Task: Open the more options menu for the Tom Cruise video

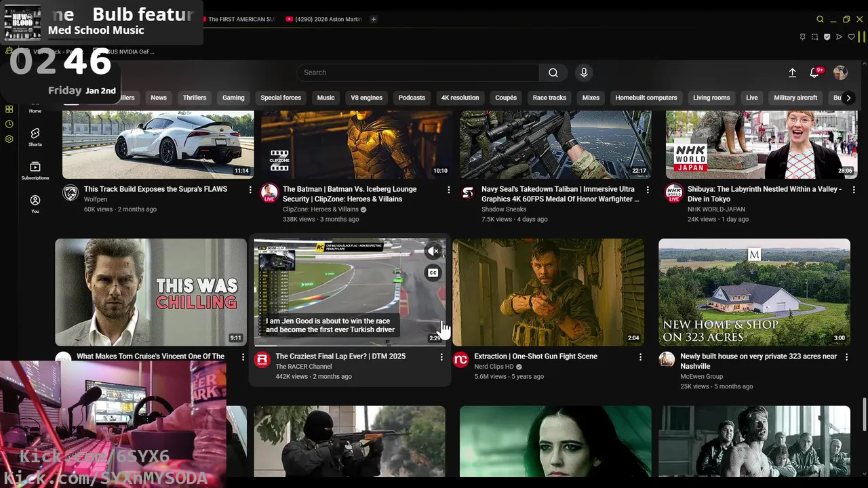Action: coord(243,357)
